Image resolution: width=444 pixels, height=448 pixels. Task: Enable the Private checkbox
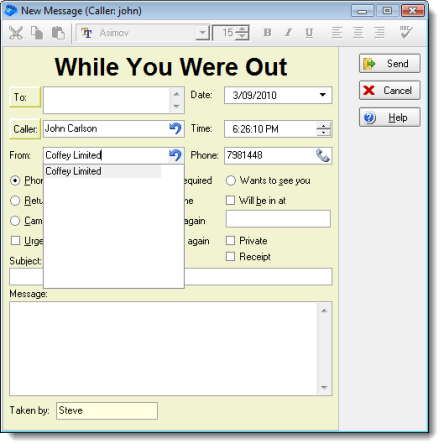click(x=230, y=241)
